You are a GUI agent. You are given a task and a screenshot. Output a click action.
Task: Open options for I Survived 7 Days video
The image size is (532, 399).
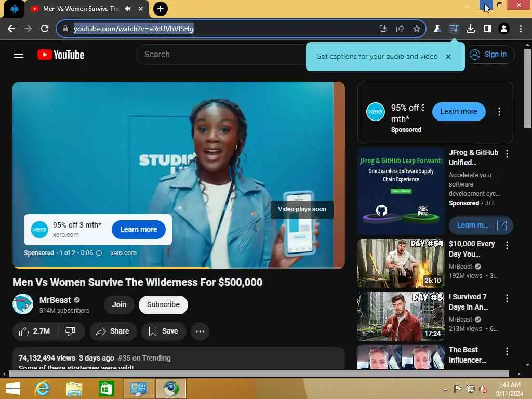click(507, 298)
